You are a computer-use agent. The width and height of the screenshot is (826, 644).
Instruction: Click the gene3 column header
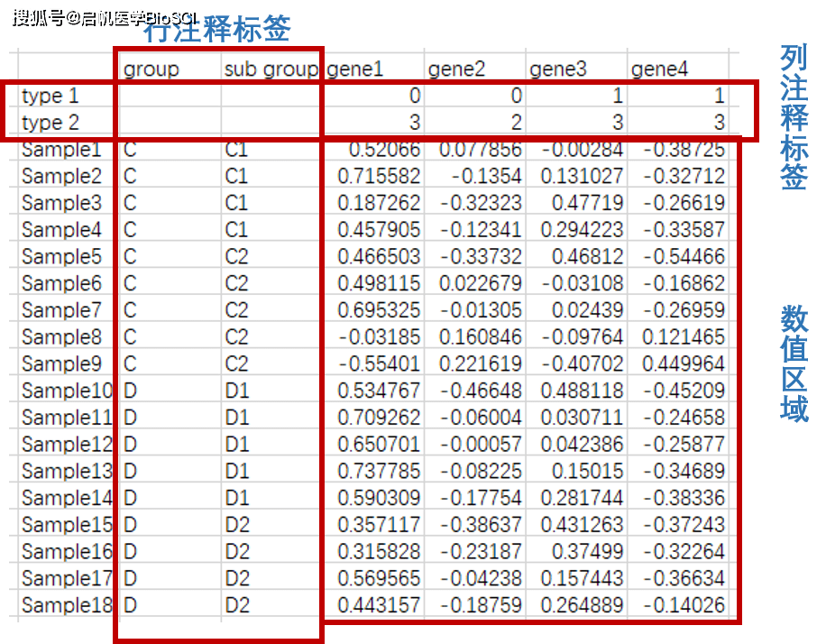click(558, 69)
